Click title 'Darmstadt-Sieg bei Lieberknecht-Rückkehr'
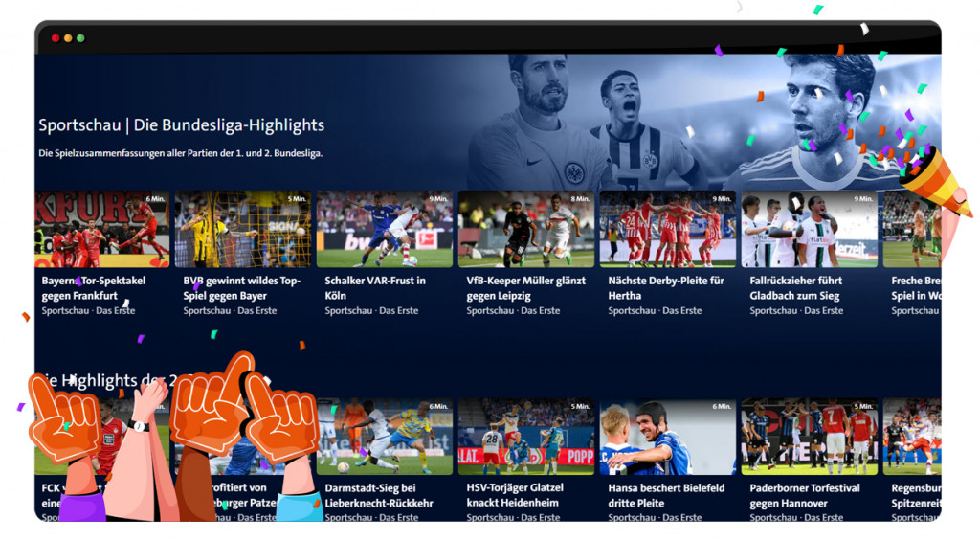The height and width of the screenshot is (541, 980). (x=379, y=495)
